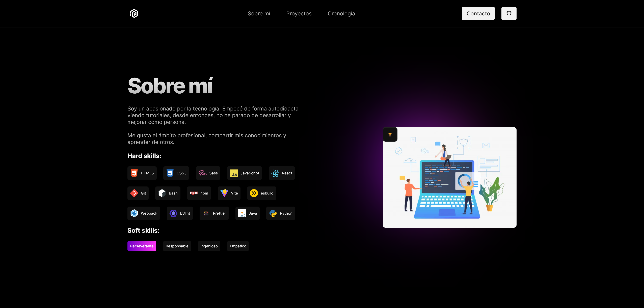Open the Sobre mí nav link
Screen dimensions: 644x308
[x=259, y=14]
